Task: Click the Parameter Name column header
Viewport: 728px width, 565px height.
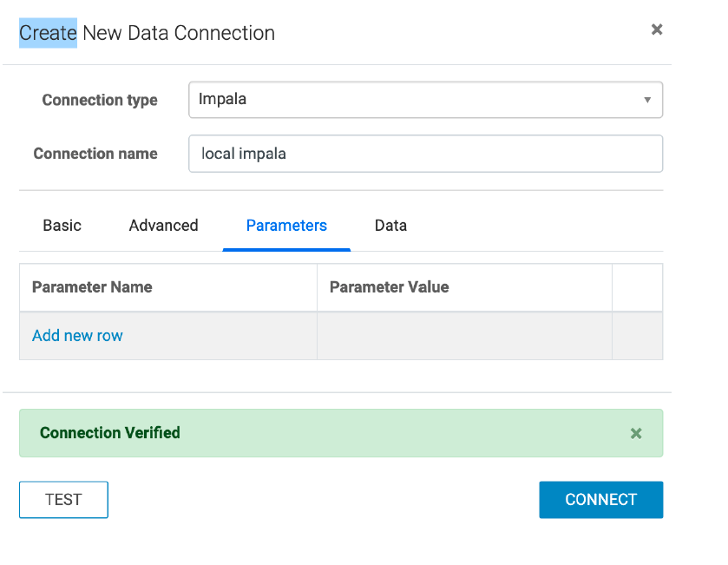Action: [x=92, y=287]
